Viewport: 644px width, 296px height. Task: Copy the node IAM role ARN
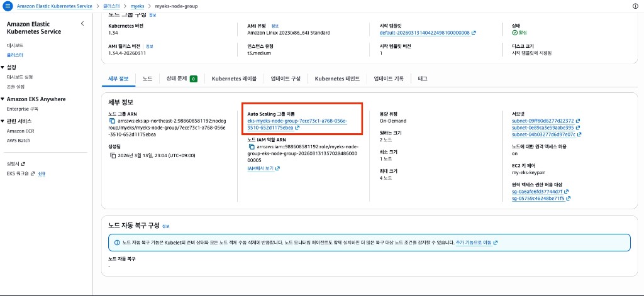click(x=250, y=146)
